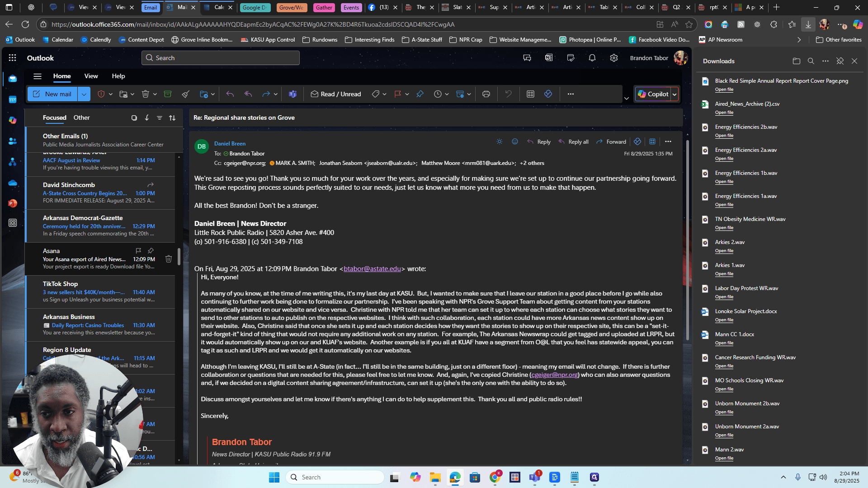This screenshot has height=488, width=868.
Task: Print the selected email
Action: [486, 94]
